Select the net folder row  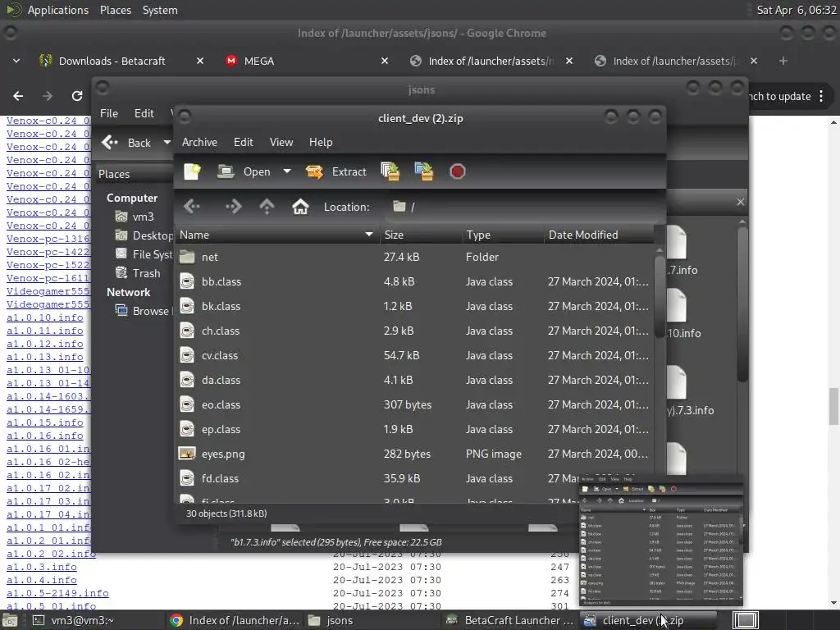pos(415,257)
